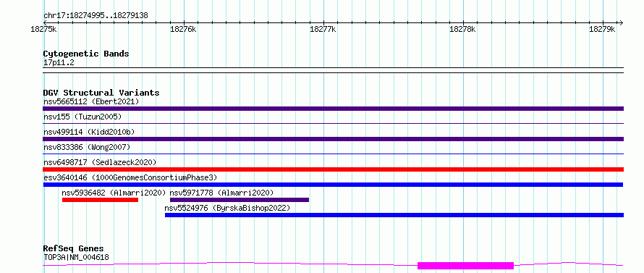Click the purple bar under nsv5665112

333,109
